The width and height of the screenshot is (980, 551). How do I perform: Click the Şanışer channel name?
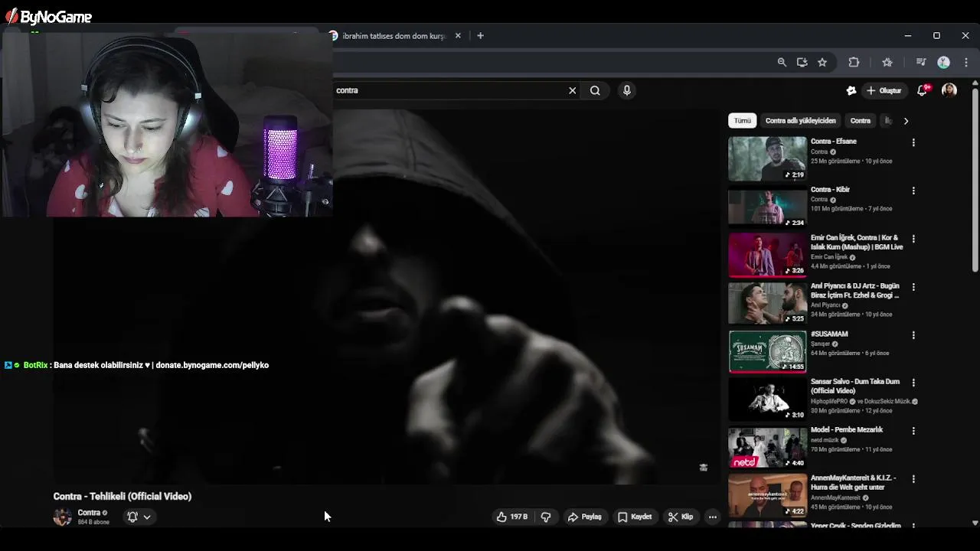821,344
